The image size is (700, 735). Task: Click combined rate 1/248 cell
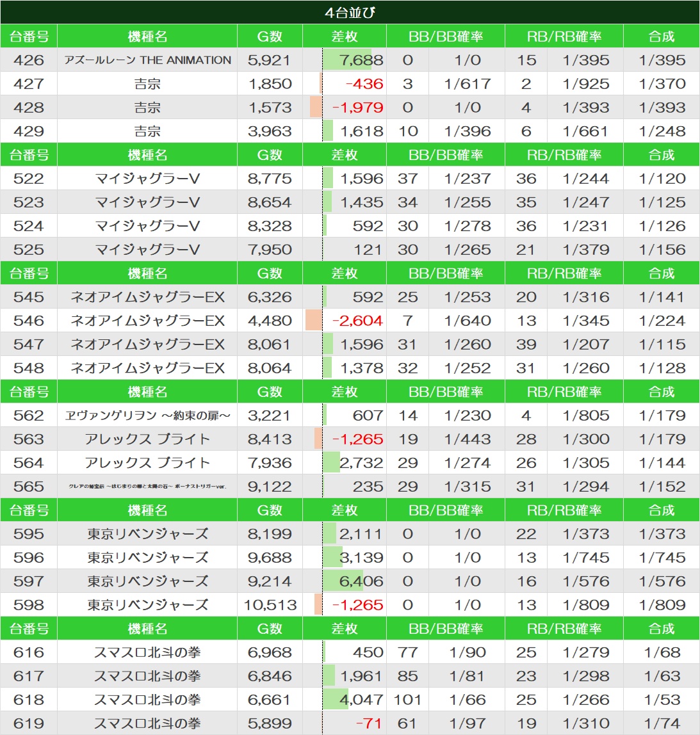pyautogui.click(x=662, y=131)
